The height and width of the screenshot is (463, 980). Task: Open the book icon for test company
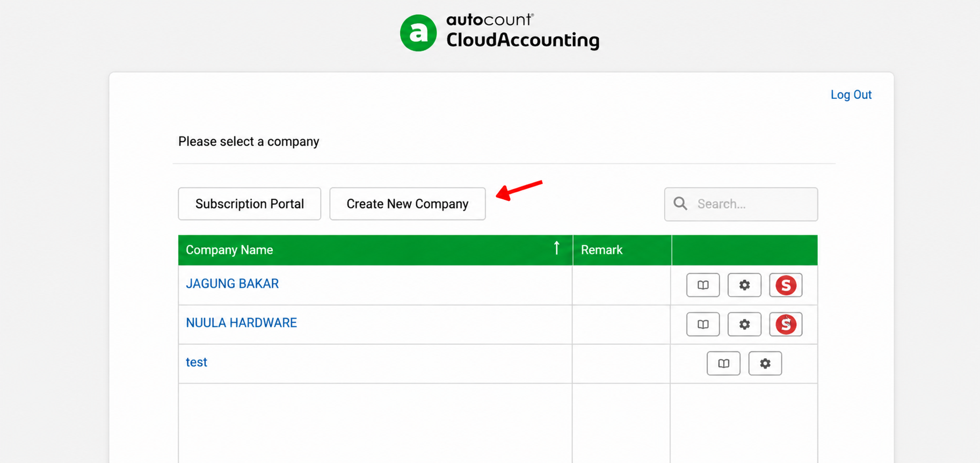(x=723, y=364)
